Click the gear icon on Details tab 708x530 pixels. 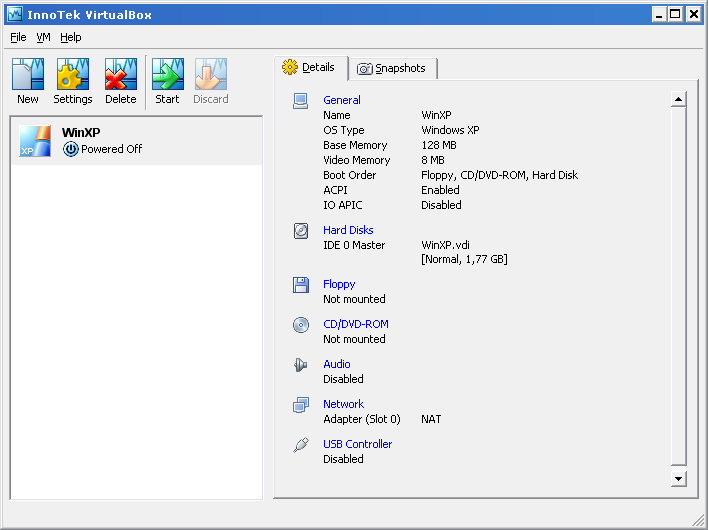290,67
